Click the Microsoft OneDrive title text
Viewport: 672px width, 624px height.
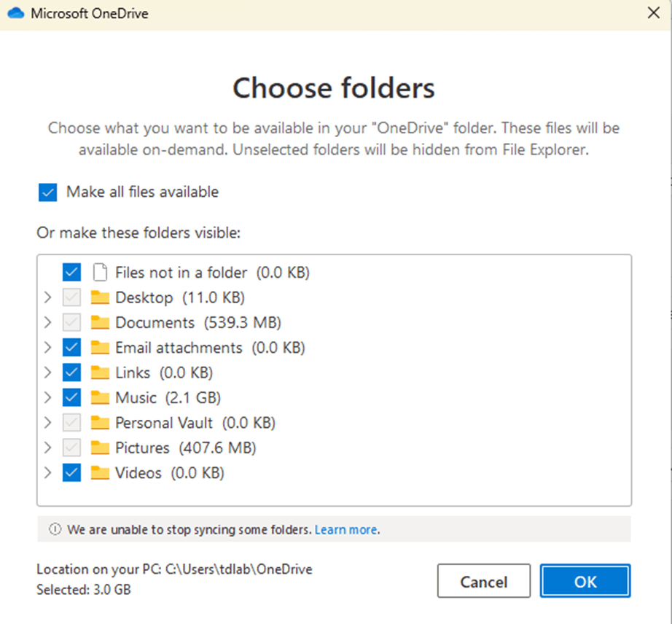[90, 13]
